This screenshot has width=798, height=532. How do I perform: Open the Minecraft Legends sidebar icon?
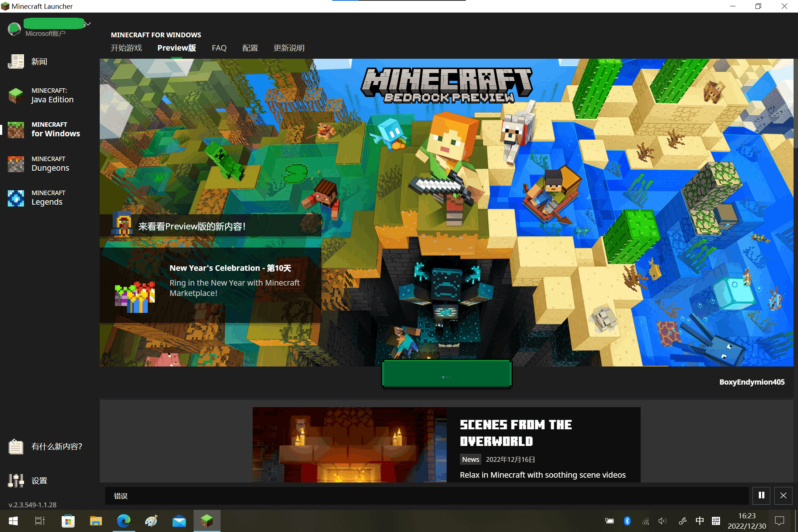[16, 198]
